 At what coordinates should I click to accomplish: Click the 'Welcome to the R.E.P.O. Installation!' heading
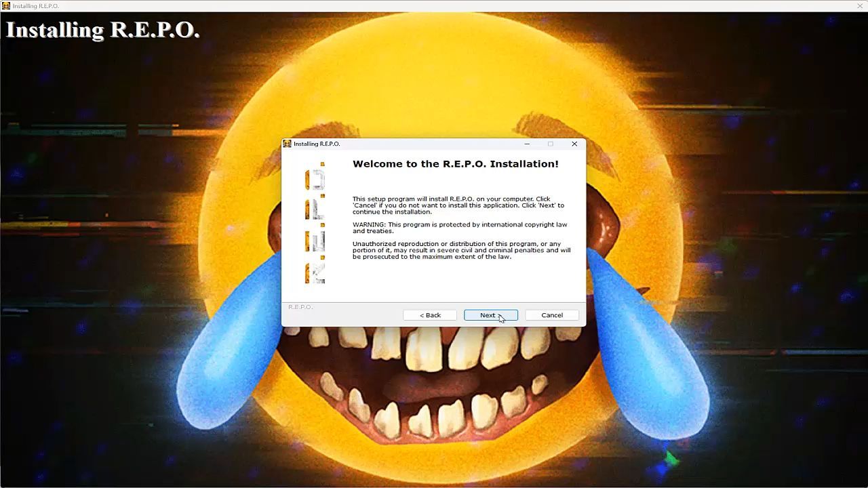tap(456, 164)
